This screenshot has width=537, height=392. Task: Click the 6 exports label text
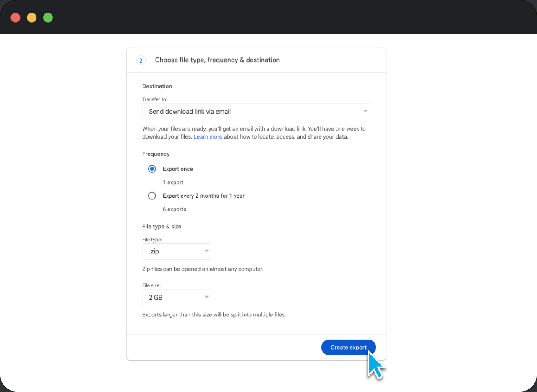click(175, 209)
